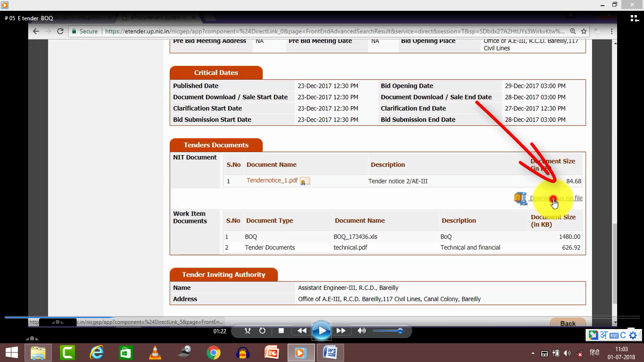Viewport: 644px width, 362px height.
Task: Click the Back button on the page
Action: click(568, 323)
